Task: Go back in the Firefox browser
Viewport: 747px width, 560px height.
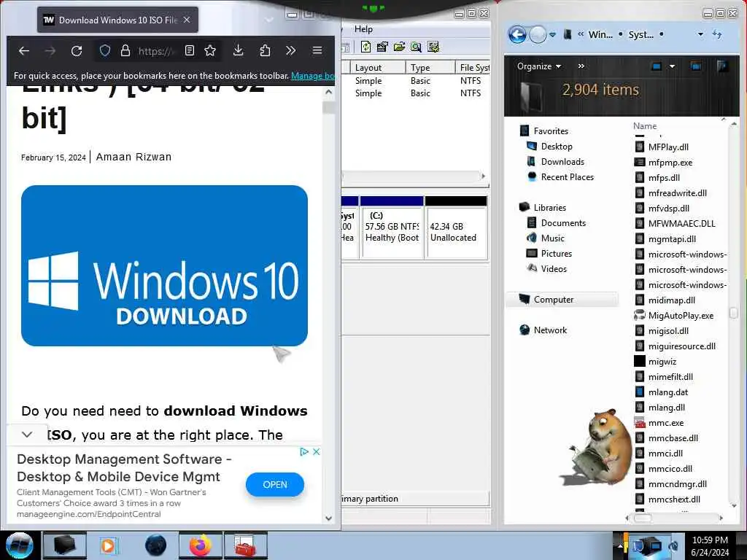Action: [x=24, y=51]
